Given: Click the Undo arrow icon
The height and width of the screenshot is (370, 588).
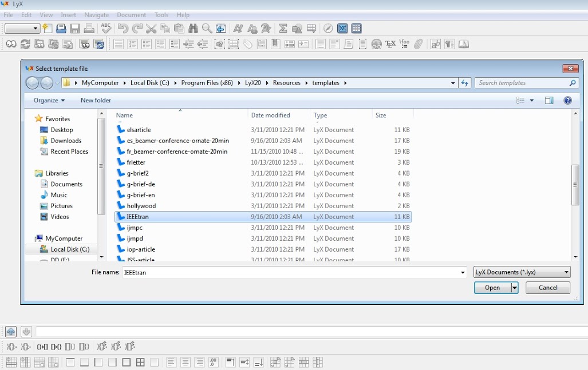Looking at the screenshot, I should pyautogui.click(x=123, y=28).
